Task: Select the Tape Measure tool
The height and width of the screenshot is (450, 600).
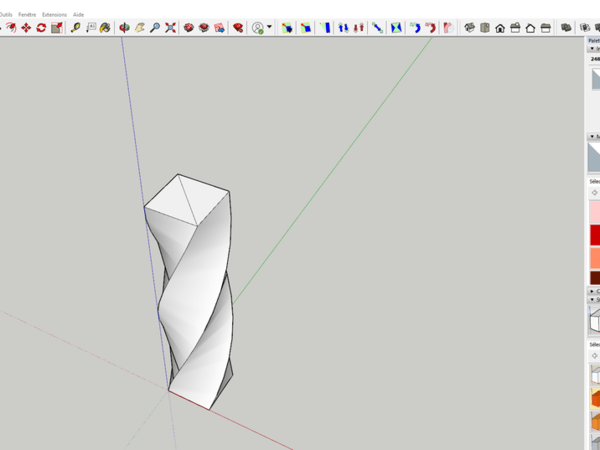Action: click(75, 28)
